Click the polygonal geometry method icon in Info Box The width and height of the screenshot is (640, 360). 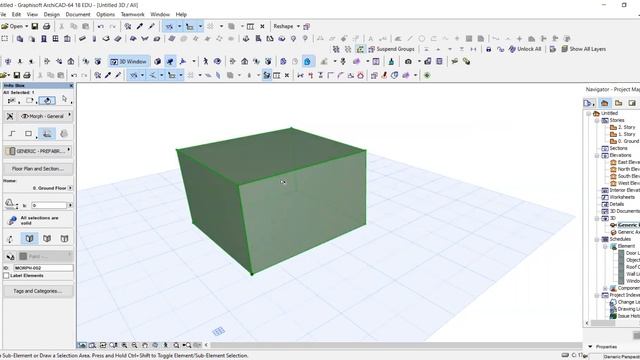(x=12, y=133)
